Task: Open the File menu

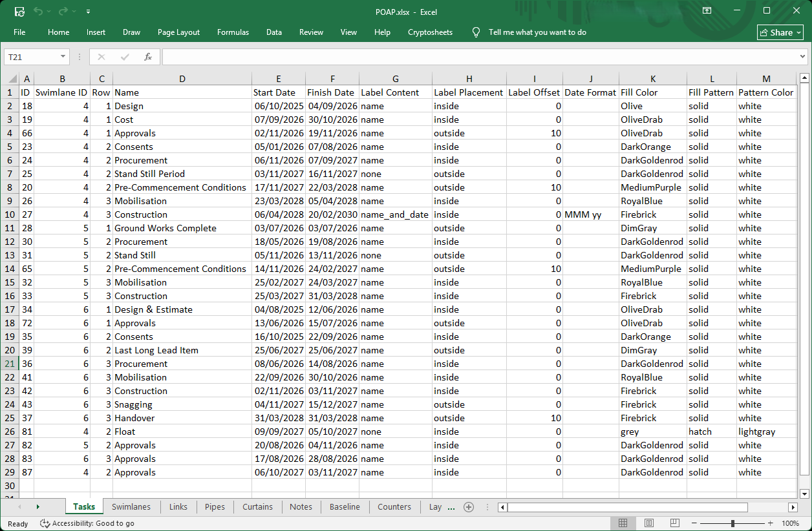Action: tap(19, 32)
